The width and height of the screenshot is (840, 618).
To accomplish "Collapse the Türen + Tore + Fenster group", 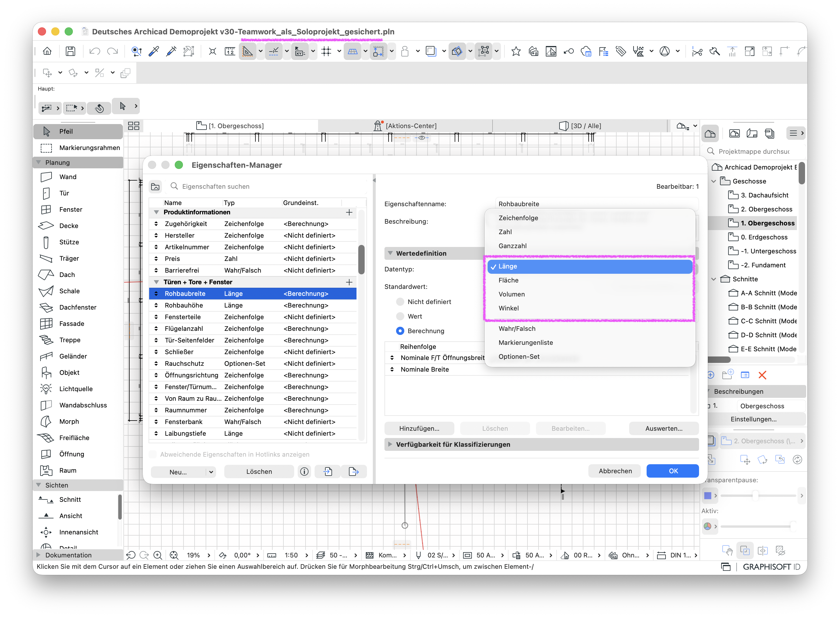I will 156,282.
